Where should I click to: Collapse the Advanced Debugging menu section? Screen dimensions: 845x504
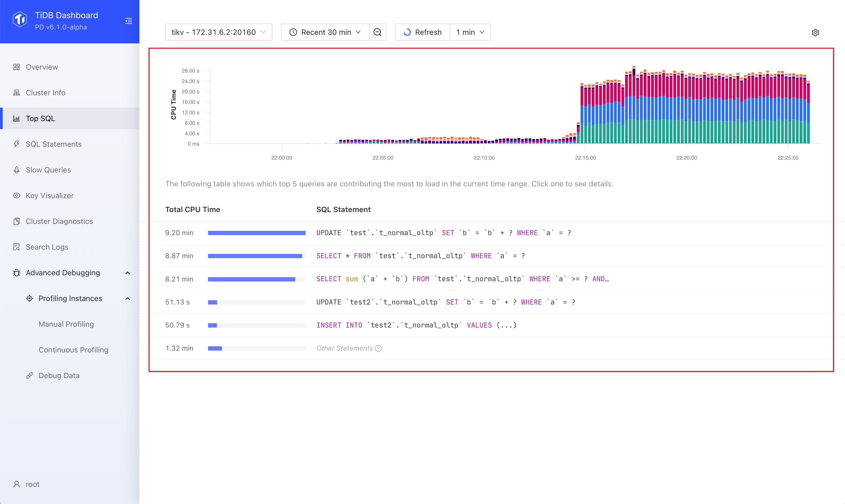tap(127, 273)
